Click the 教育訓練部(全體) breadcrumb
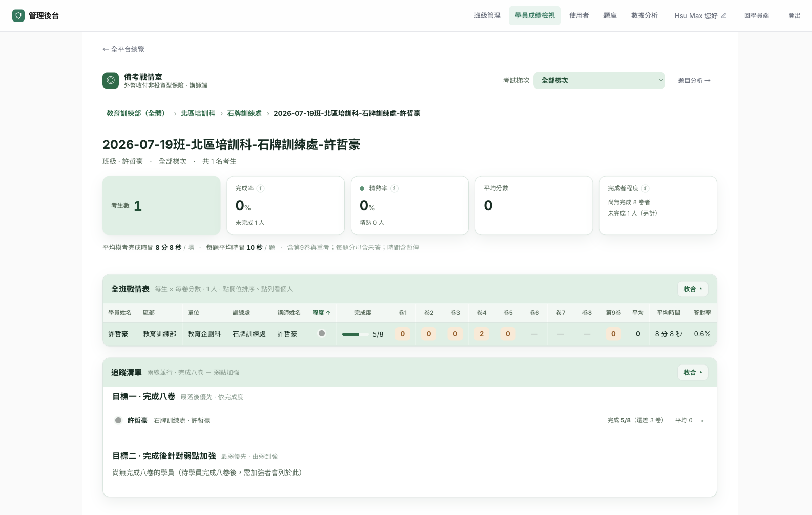Viewport: 812px width, 515px height. (137, 113)
